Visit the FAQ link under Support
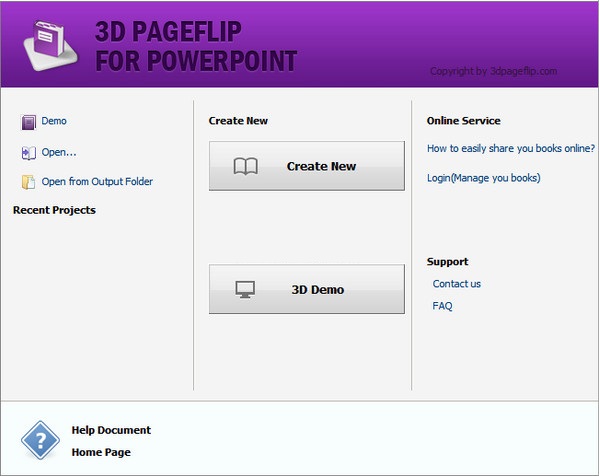Image resolution: width=599 pixels, height=476 pixels. [442, 306]
